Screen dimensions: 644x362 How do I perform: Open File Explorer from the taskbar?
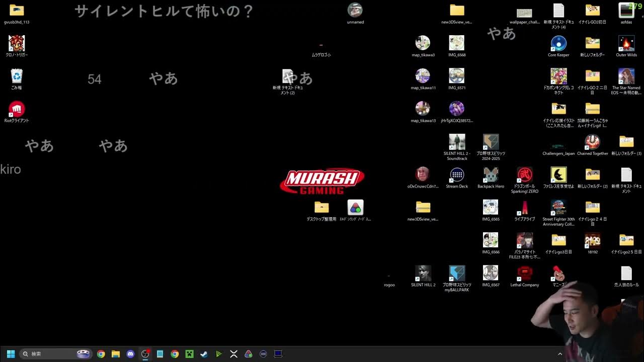[x=115, y=354]
